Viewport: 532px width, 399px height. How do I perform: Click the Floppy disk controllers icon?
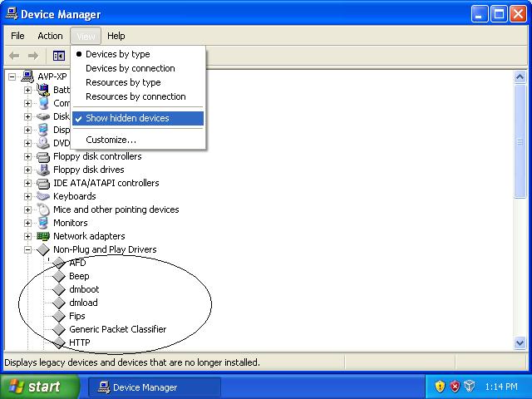coord(43,156)
